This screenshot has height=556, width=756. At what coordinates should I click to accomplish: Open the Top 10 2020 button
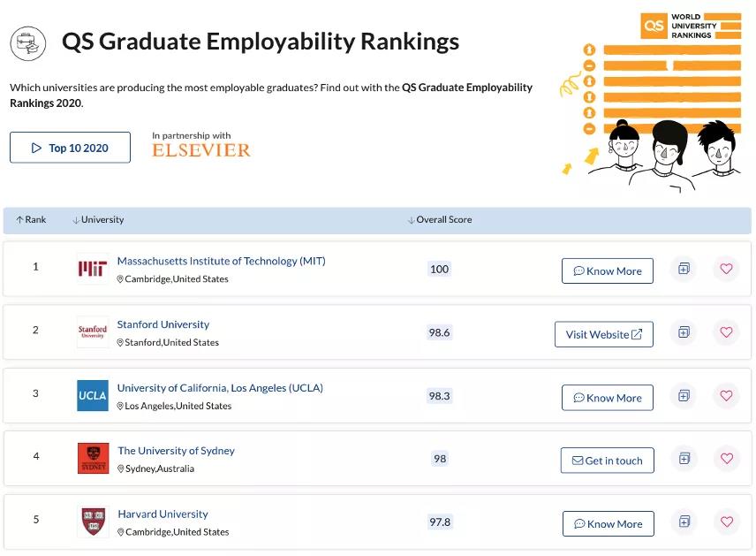coord(70,148)
